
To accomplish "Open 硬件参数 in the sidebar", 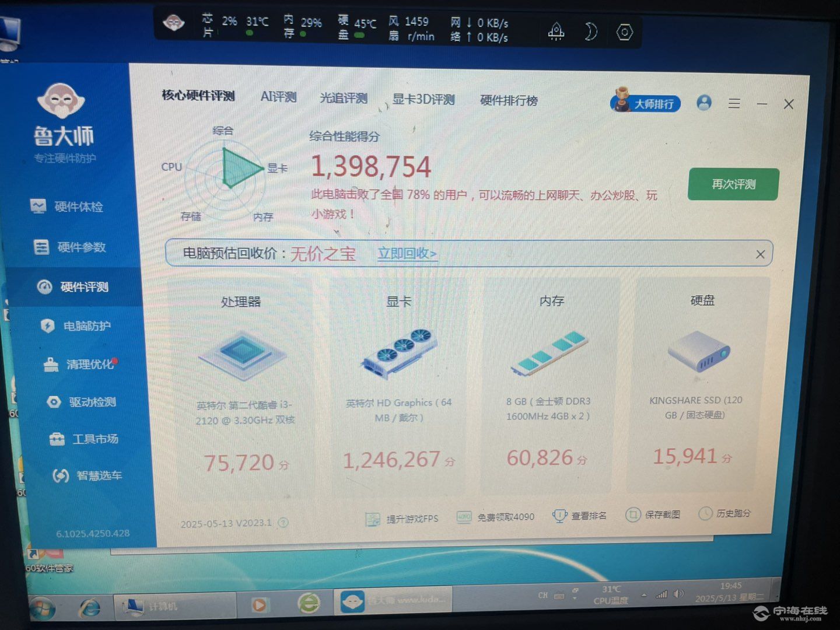I will pos(69,247).
